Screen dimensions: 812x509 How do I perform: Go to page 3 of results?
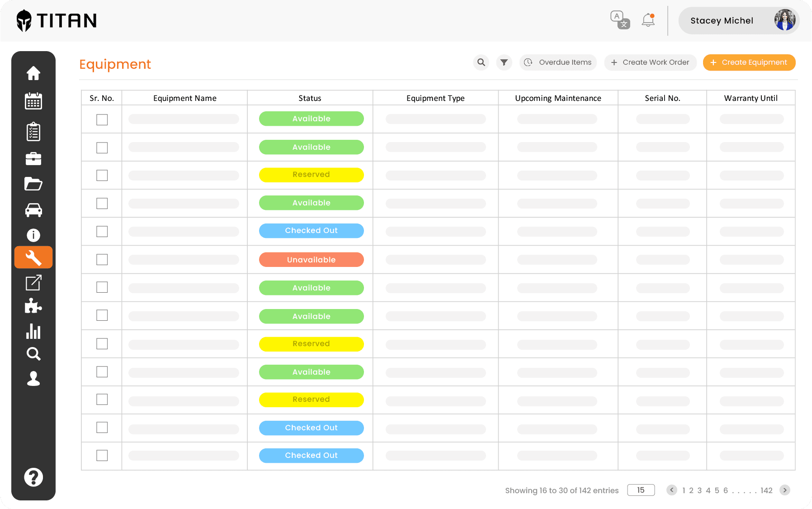pos(699,490)
